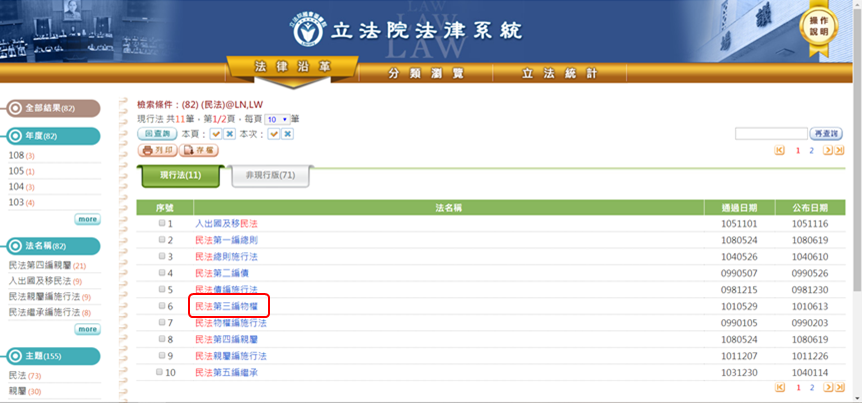Jump to the first results page

tap(780, 150)
